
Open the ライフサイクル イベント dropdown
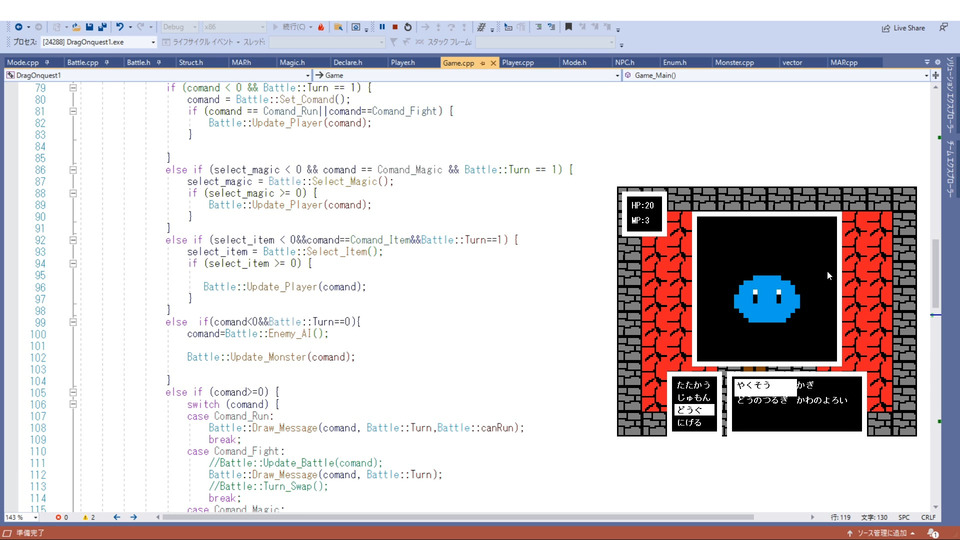point(200,42)
